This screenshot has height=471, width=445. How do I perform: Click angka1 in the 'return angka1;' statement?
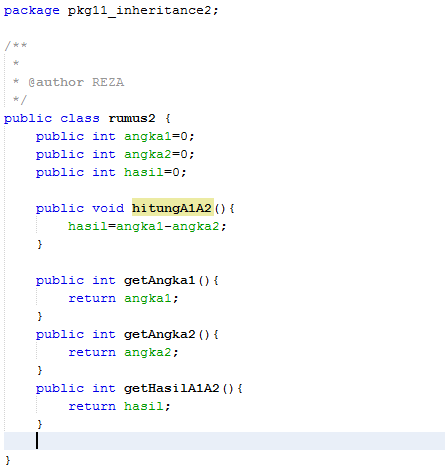point(148,298)
